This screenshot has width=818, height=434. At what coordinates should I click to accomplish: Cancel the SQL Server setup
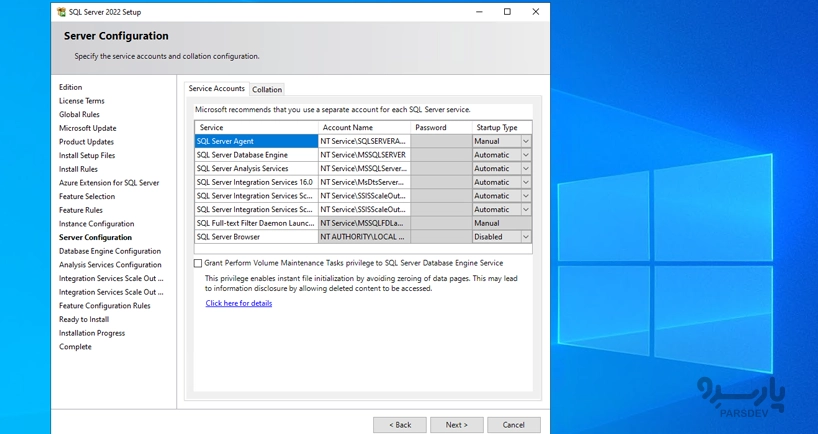coord(513,425)
